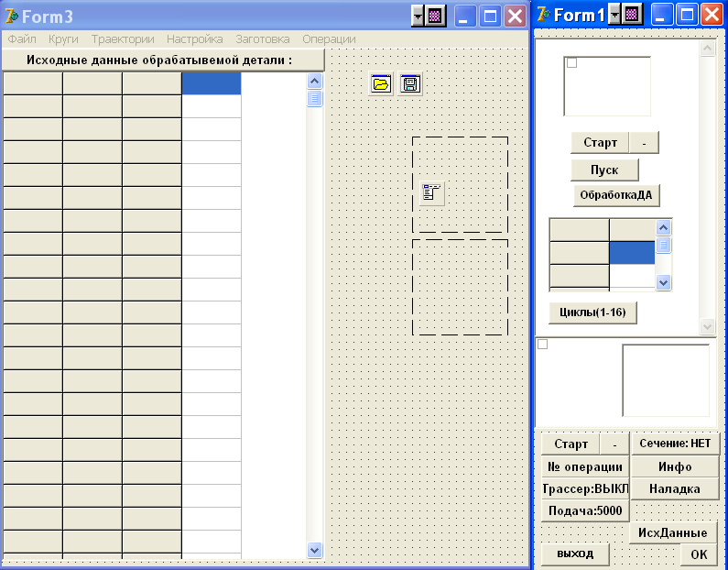Image resolution: width=728 pixels, height=570 pixels.
Task: Click the ИсхДанные button
Action: point(672,532)
